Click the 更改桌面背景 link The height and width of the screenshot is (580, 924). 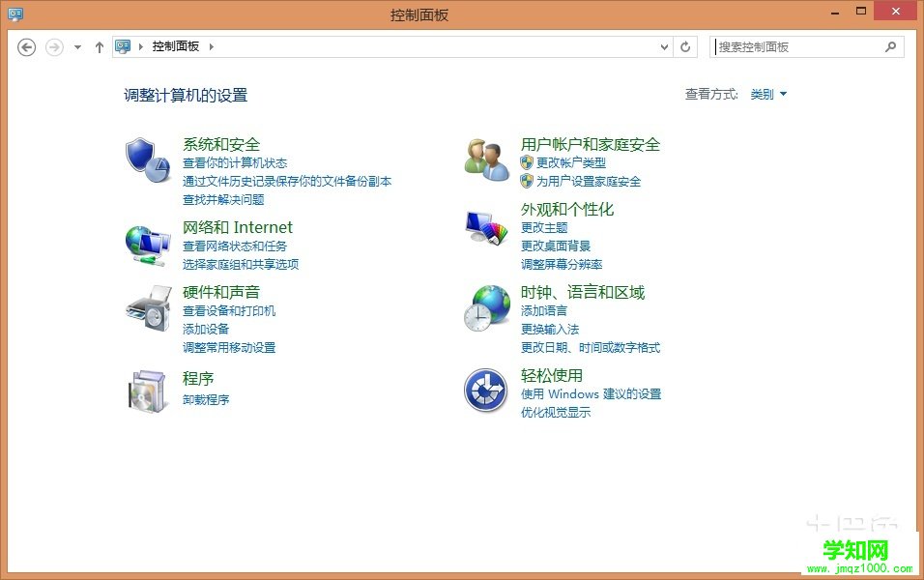pos(556,246)
